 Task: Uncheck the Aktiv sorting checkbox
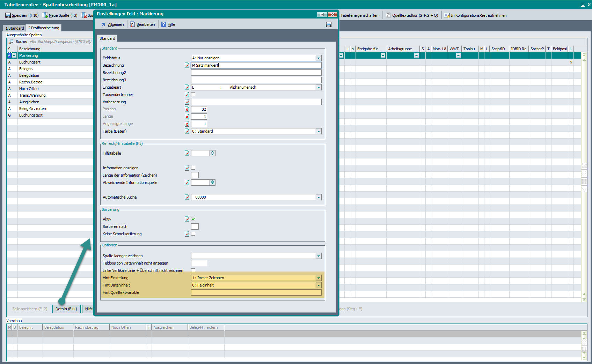click(x=193, y=219)
